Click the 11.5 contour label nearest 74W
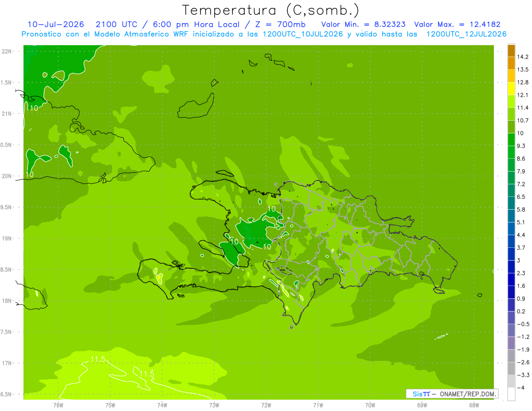Viewport: 532px width, 411px height. [x=147, y=374]
